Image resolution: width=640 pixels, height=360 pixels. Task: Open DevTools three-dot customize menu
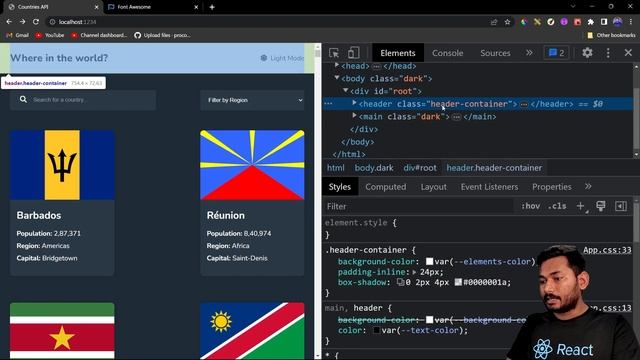pos(608,53)
